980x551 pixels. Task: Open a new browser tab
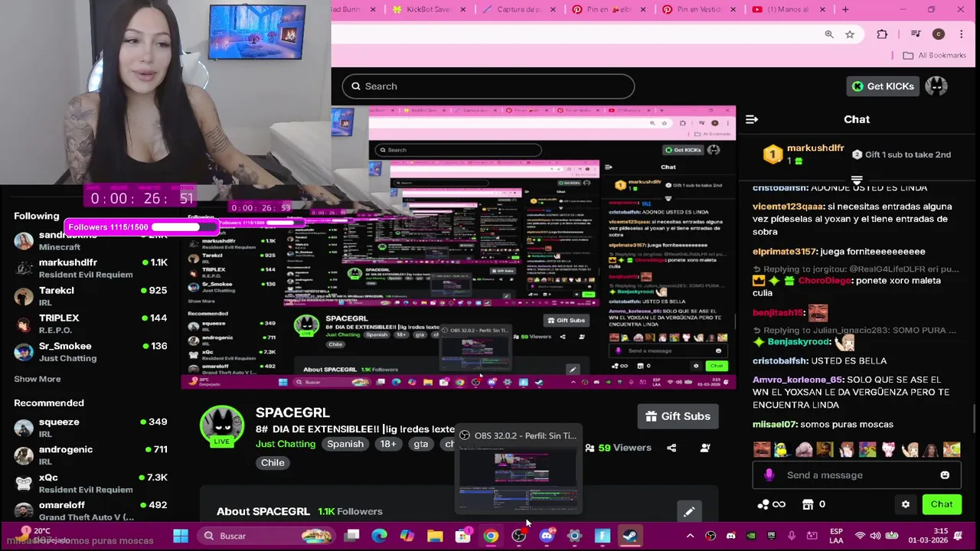pyautogui.click(x=845, y=9)
